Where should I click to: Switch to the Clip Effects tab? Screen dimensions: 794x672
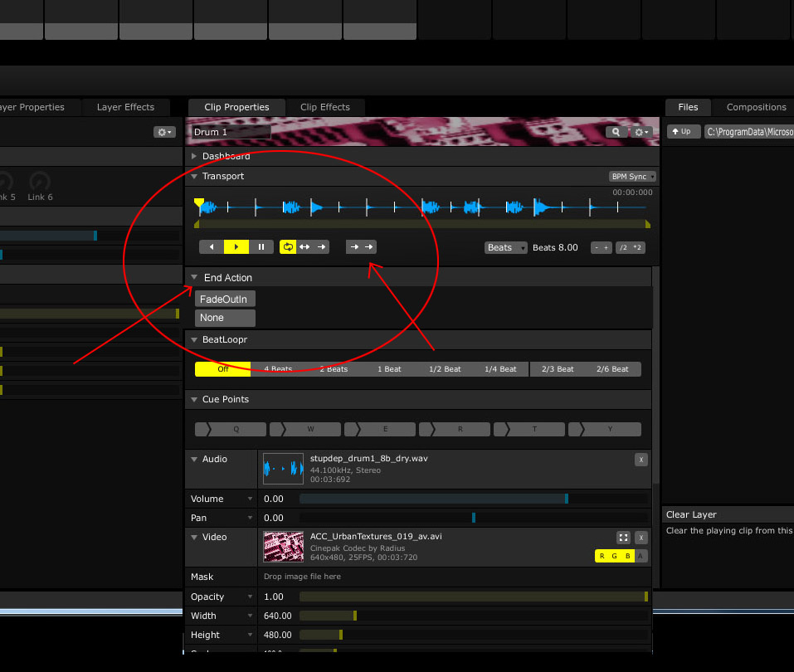325,107
